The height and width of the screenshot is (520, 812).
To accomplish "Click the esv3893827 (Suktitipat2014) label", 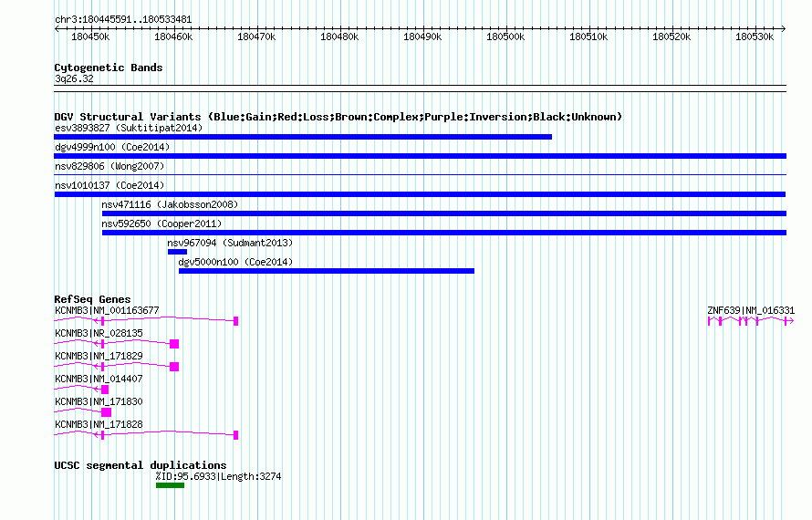I will tap(129, 128).
